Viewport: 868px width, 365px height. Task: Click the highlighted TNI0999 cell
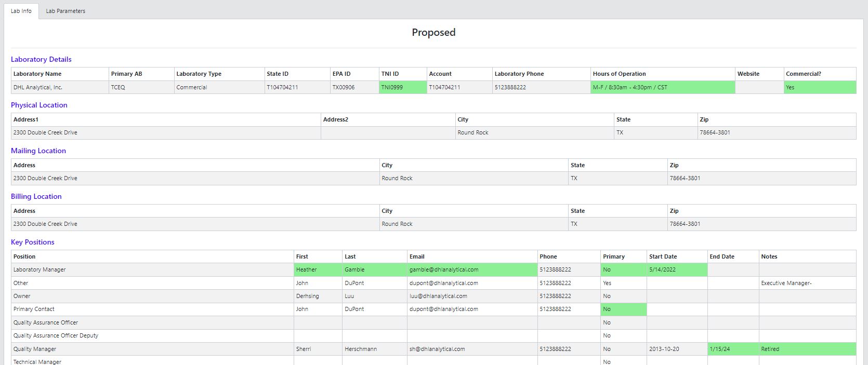(403, 87)
